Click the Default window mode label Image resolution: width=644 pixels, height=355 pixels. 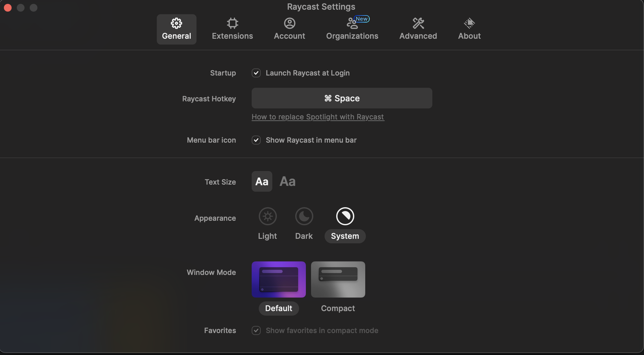[x=279, y=309]
